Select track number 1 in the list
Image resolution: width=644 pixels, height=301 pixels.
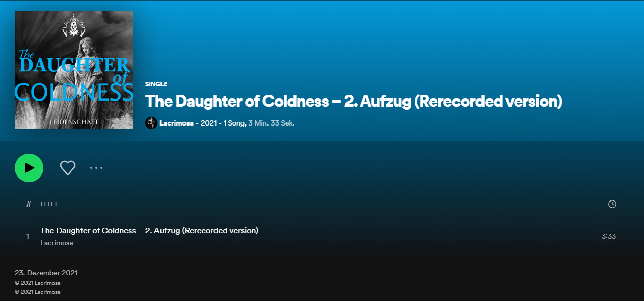[x=28, y=237]
